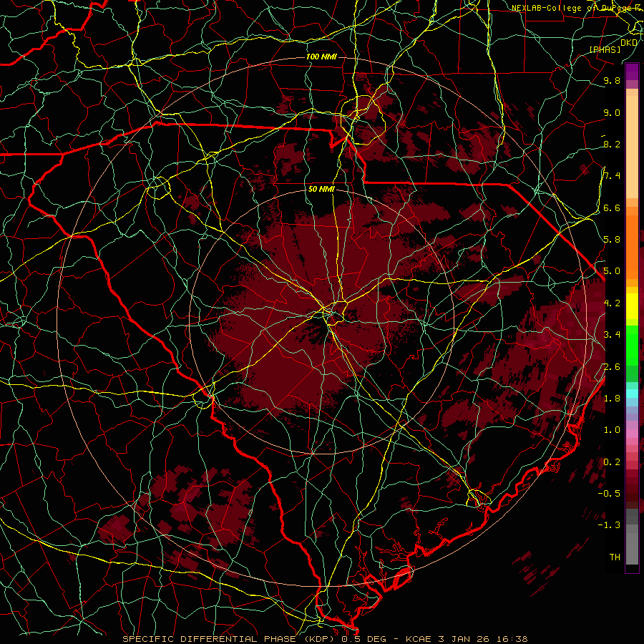Click the '-0.5' scale value
644x644 pixels.
coord(609,494)
